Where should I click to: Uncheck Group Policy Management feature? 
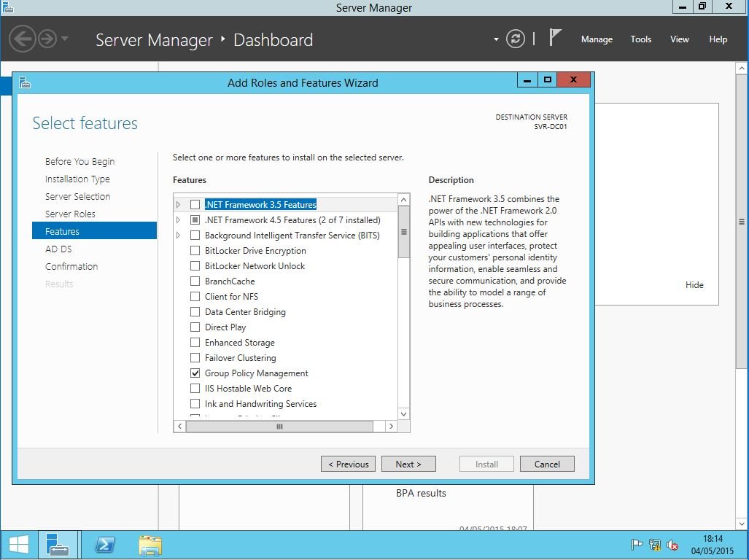[195, 373]
